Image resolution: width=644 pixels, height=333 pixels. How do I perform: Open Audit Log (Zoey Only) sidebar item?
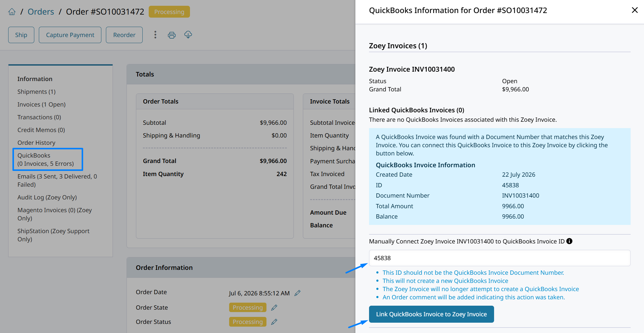click(47, 197)
